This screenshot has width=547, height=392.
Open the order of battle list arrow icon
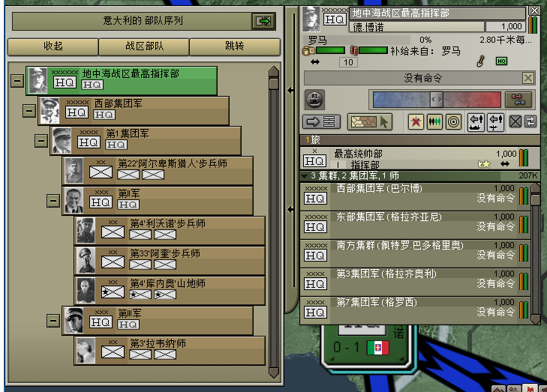tap(321, 121)
